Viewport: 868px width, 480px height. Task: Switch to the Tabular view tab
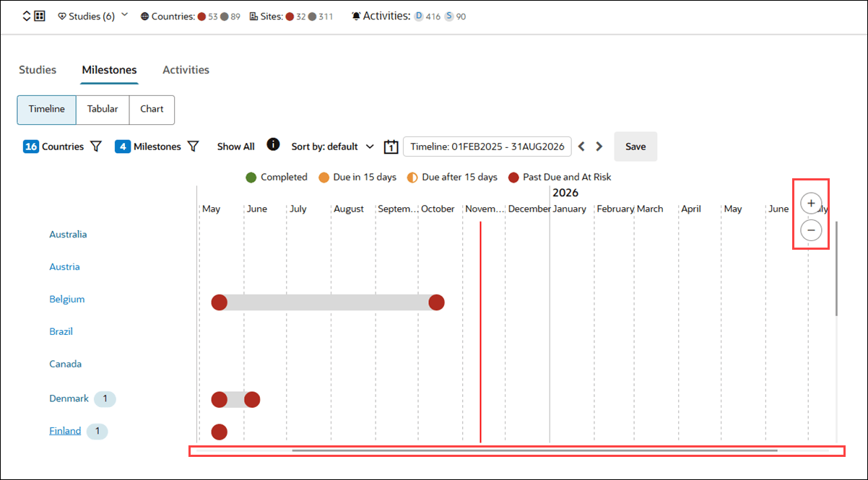pos(102,109)
